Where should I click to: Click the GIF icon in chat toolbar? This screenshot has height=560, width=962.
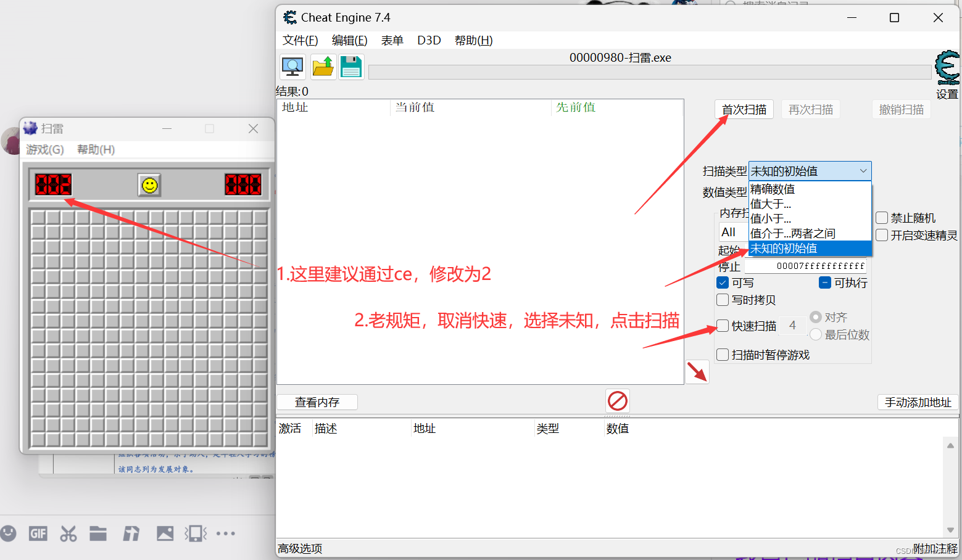[38, 533]
